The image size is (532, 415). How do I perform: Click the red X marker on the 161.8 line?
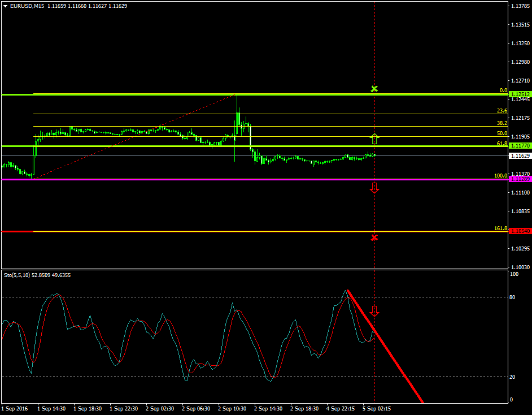(374, 237)
